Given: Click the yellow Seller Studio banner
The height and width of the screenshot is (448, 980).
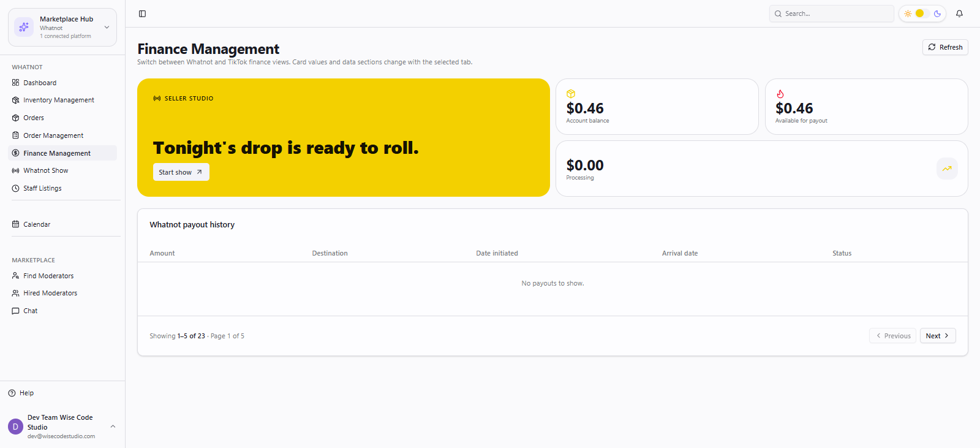Looking at the screenshot, I should pos(343,137).
